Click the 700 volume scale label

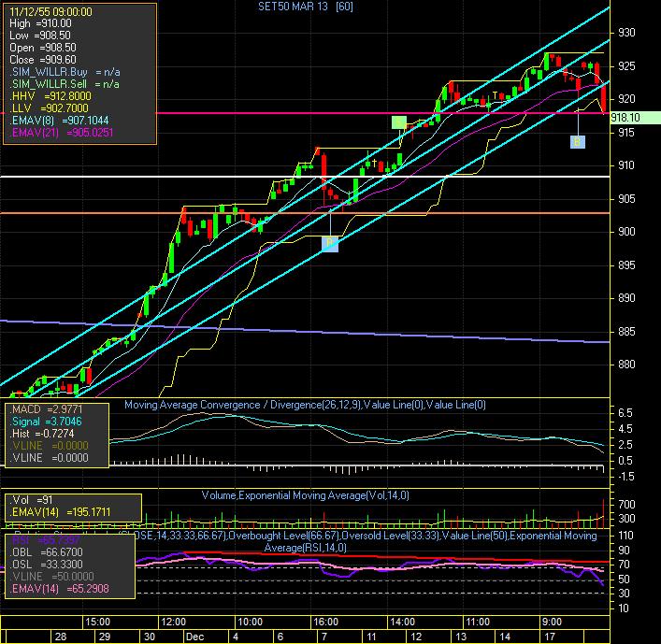[626, 505]
